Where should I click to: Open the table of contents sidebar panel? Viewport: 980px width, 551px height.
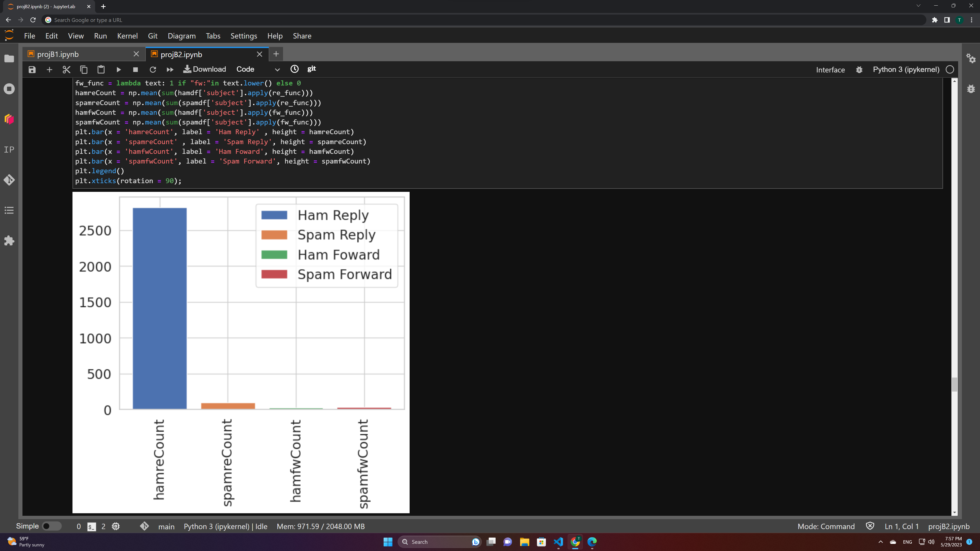[9, 210]
